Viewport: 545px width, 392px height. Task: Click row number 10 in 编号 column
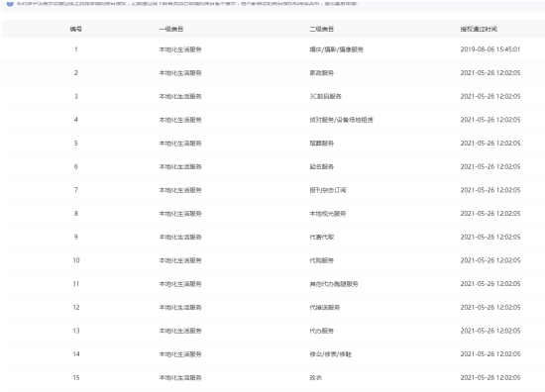(75, 260)
